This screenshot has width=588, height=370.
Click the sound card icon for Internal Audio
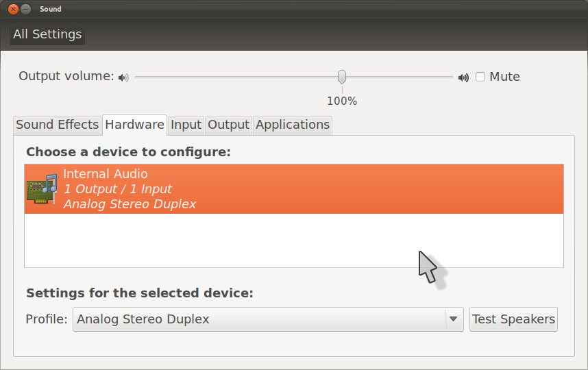[42, 189]
